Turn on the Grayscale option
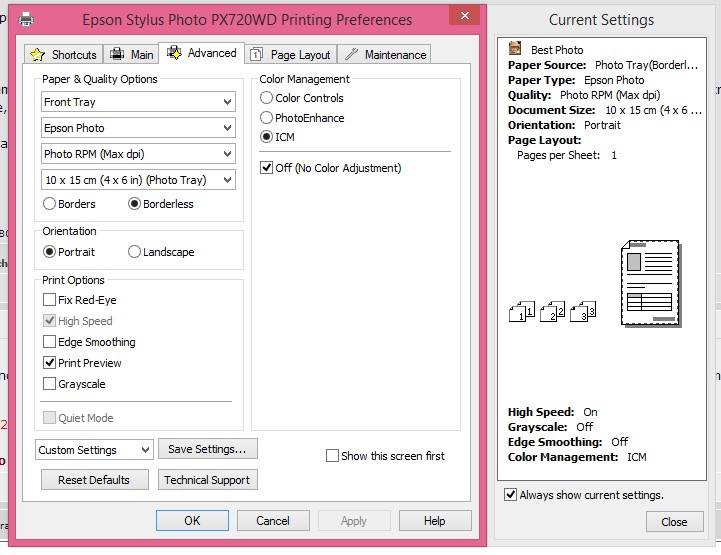The height and width of the screenshot is (555, 721). [50, 384]
